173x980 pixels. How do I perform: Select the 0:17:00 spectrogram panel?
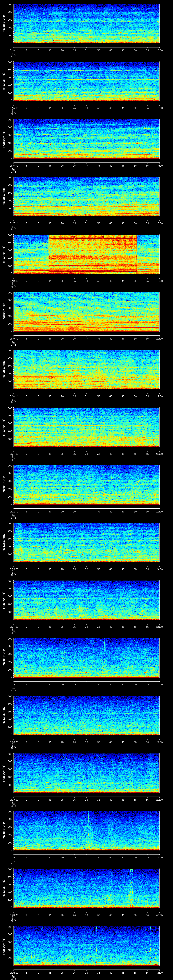(x=86, y=196)
